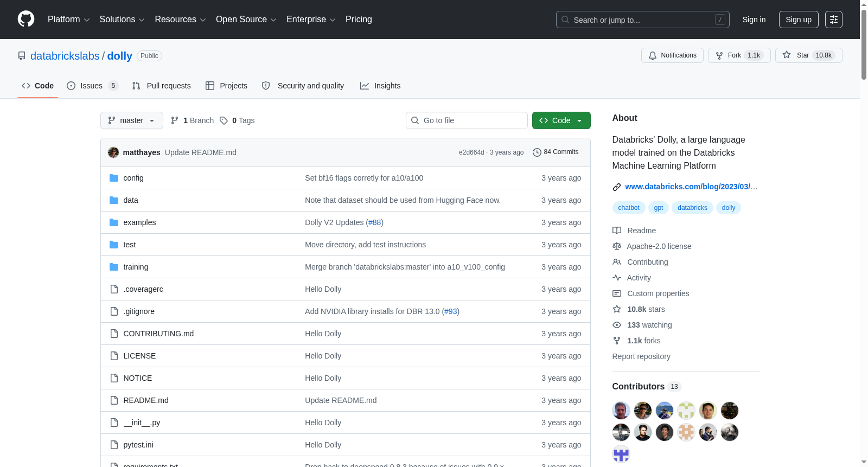Open the .coveragerc file
This screenshot has height=467, width=868.
[143, 289]
